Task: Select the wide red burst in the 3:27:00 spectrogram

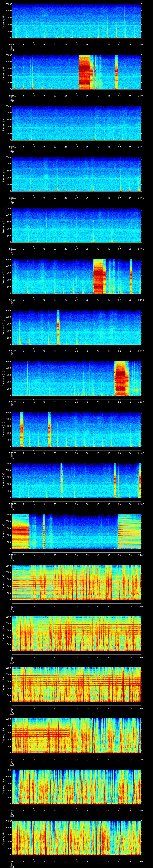Action: point(99,276)
